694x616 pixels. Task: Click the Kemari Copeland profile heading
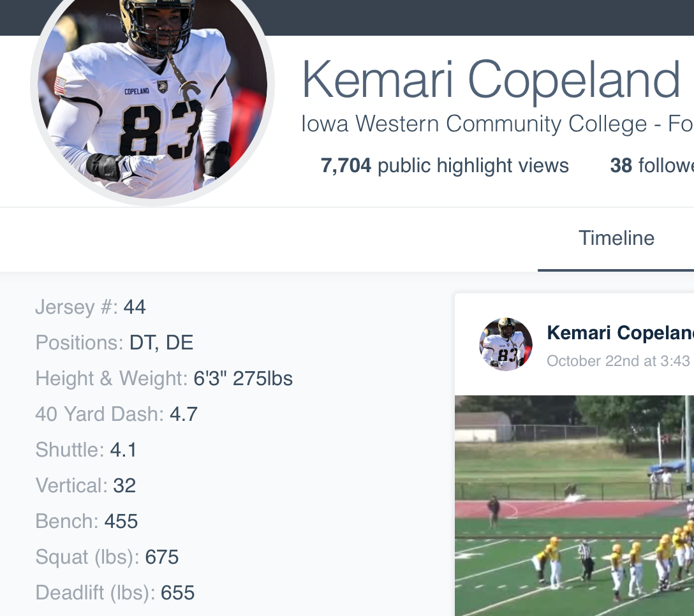point(491,78)
